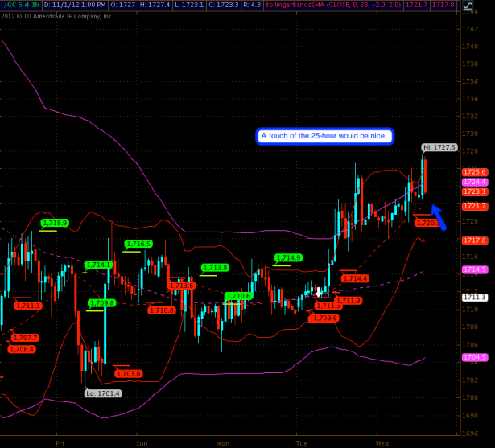The height and width of the screenshot is (448, 495).
Task: Click the red 1,714.4 price tag
Action: (x=355, y=278)
